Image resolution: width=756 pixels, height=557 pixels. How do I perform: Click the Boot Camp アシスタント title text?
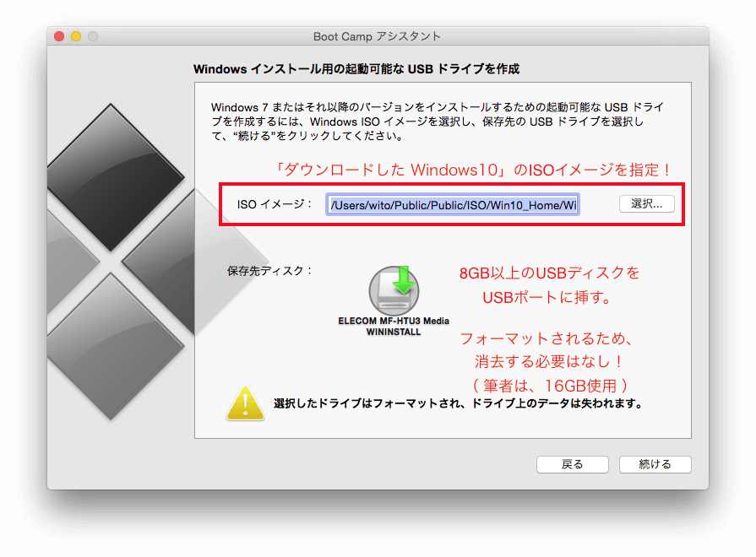[x=377, y=36]
